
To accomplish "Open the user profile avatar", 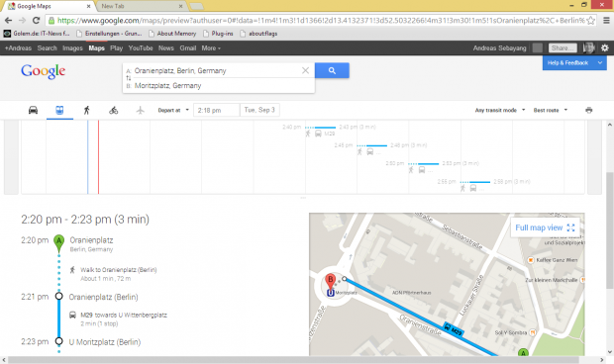I will (x=588, y=48).
